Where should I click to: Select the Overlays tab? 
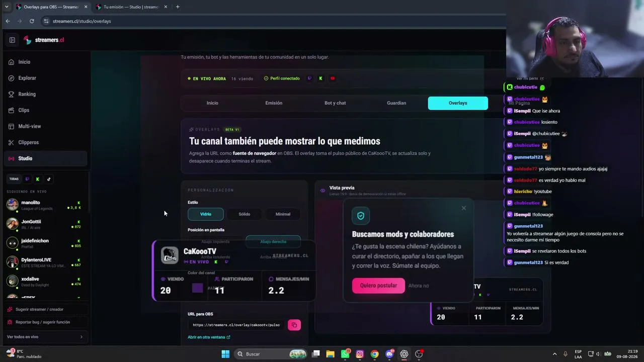[458, 103]
